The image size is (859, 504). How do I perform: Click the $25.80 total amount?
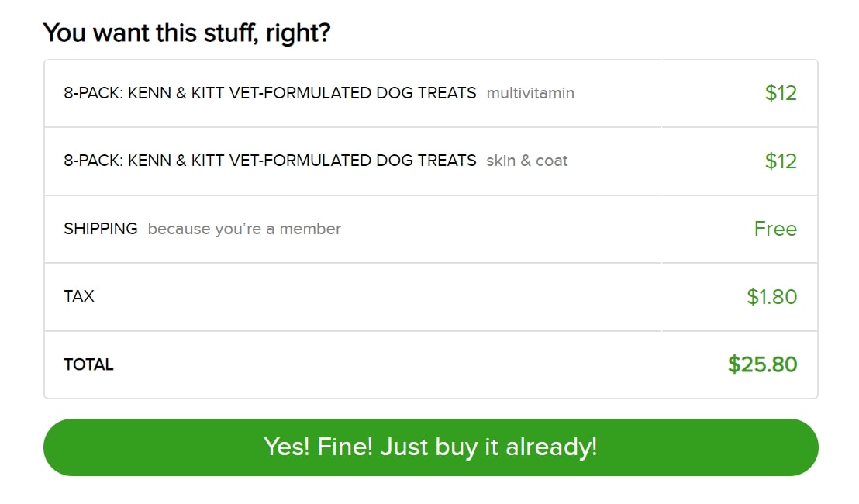point(762,364)
